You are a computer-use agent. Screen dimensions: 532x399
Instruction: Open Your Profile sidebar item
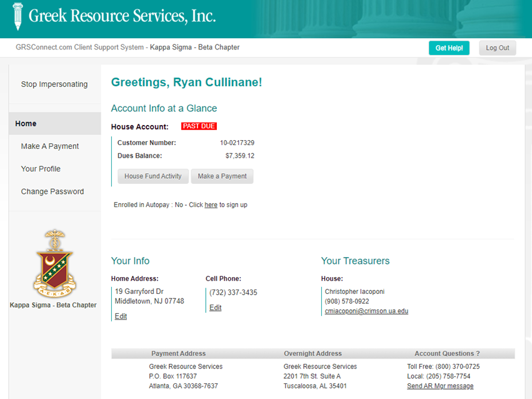click(x=41, y=169)
